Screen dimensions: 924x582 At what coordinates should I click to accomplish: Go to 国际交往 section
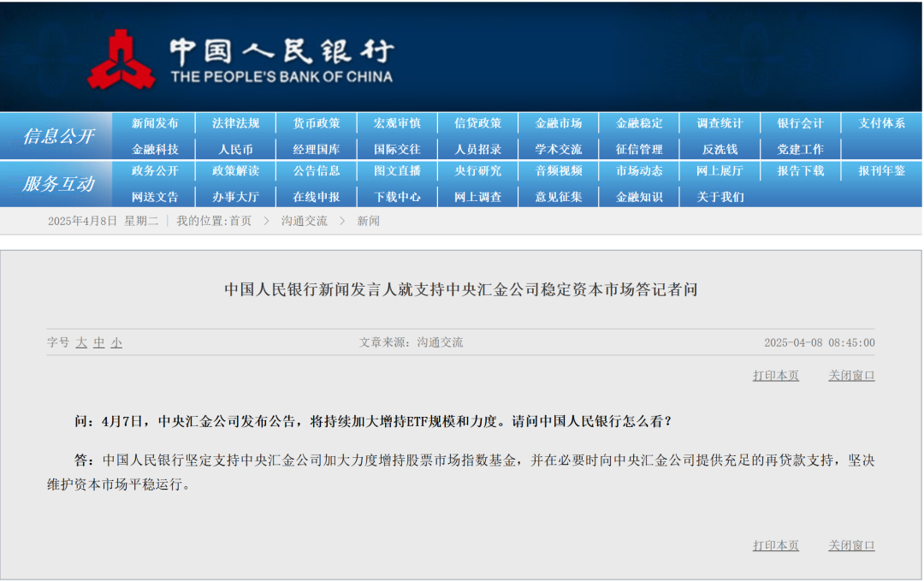point(397,149)
